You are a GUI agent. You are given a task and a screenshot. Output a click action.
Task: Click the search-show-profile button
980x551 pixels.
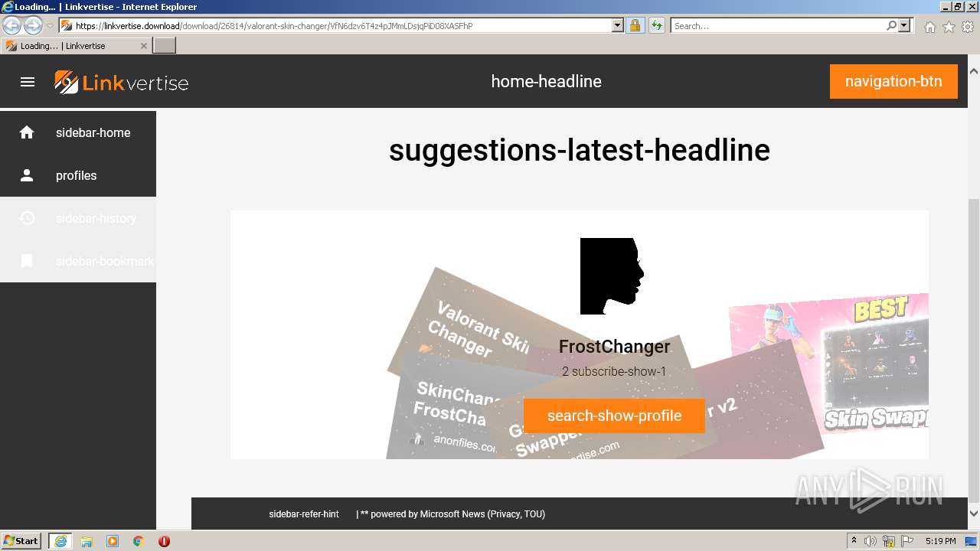tap(614, 416)
